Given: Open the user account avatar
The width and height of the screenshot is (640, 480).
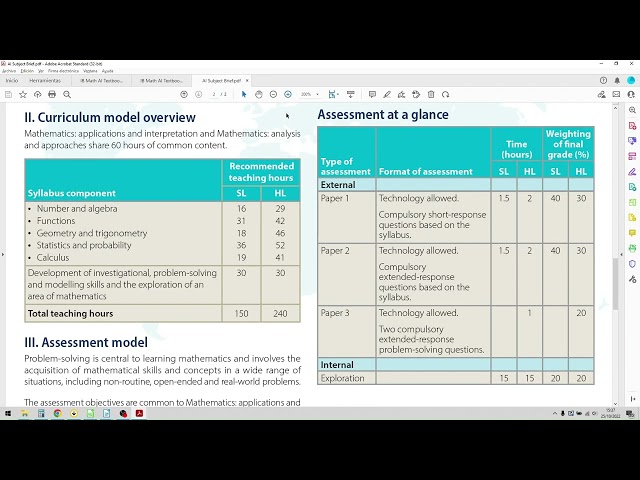Looking at the screenshot, I should click(x=631, y=80).
